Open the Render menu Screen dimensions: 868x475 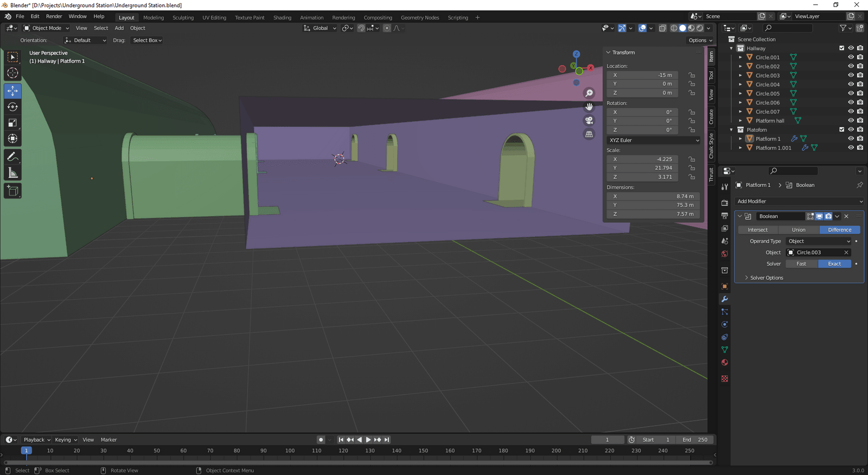tap(54, 16)
